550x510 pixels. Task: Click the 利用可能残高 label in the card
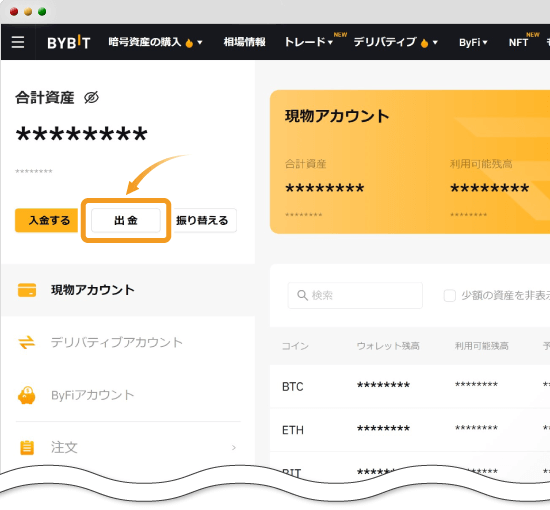tap(481, 164)
